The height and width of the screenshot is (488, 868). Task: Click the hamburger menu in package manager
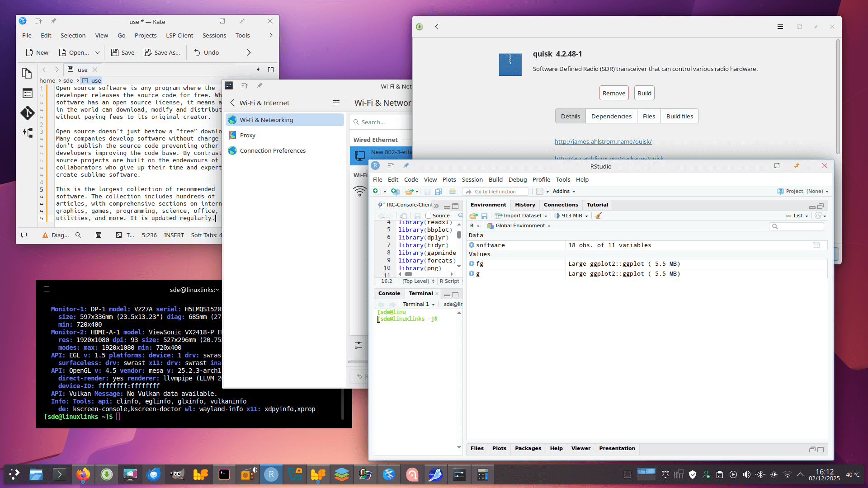780,27
